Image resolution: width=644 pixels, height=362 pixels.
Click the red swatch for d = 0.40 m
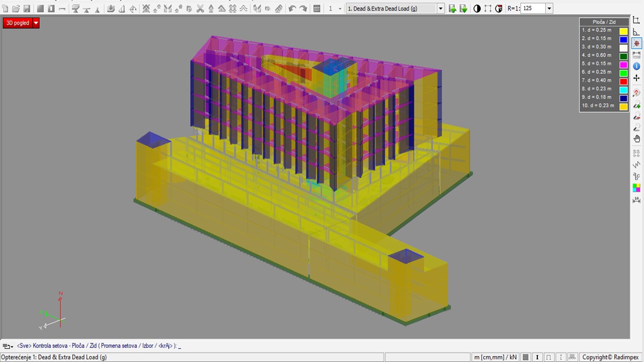[x=623, y=81]
